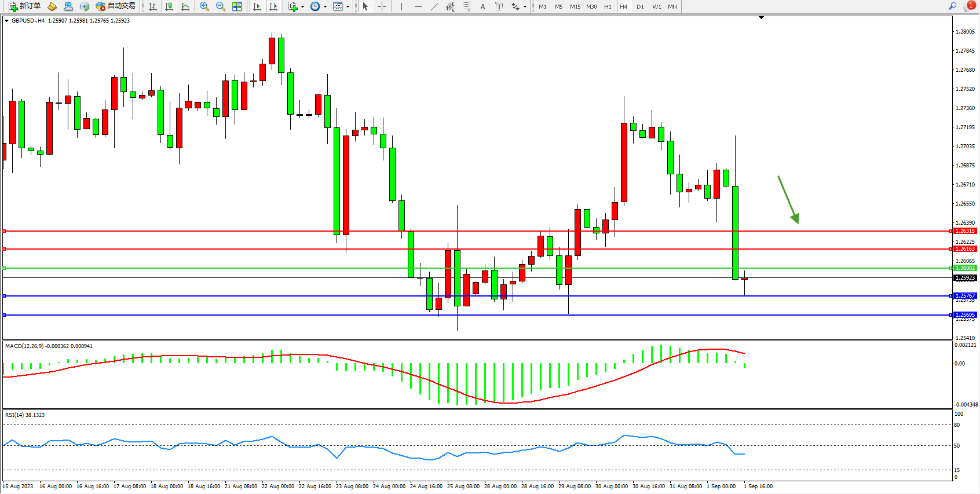Image resolution: width=980 pixels, height=494 pixels.
Task: Switch to the H1 timeframe
Action: point(608,6)
